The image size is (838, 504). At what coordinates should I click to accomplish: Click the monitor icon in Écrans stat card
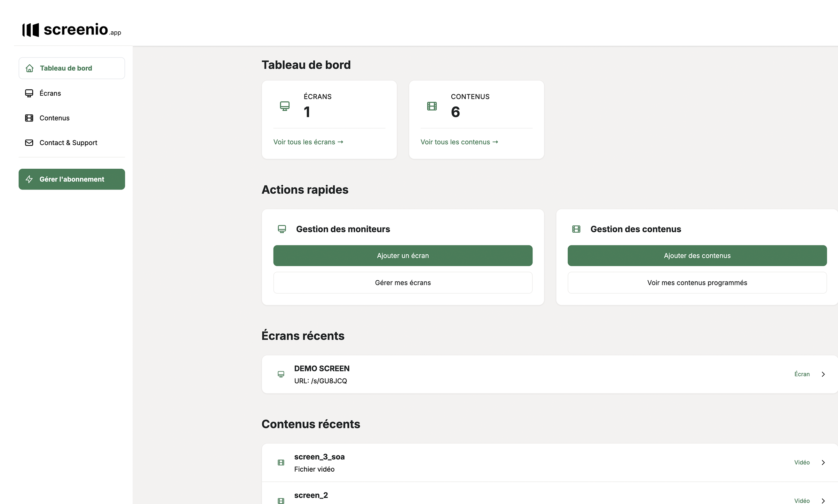click(x=285, y=106)
